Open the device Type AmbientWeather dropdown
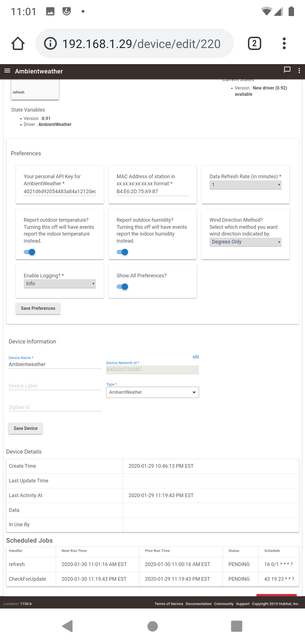Image resolution: width=305 pixels, height=644 pixels. tap(152, 392)
